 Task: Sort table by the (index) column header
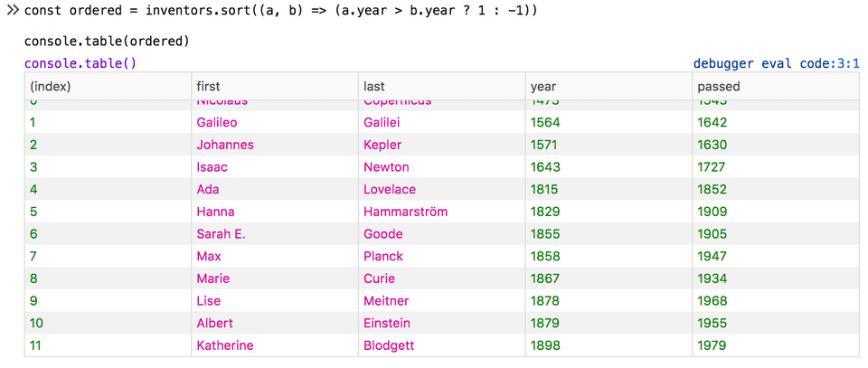pyautogui.click(x=51, y=87)
